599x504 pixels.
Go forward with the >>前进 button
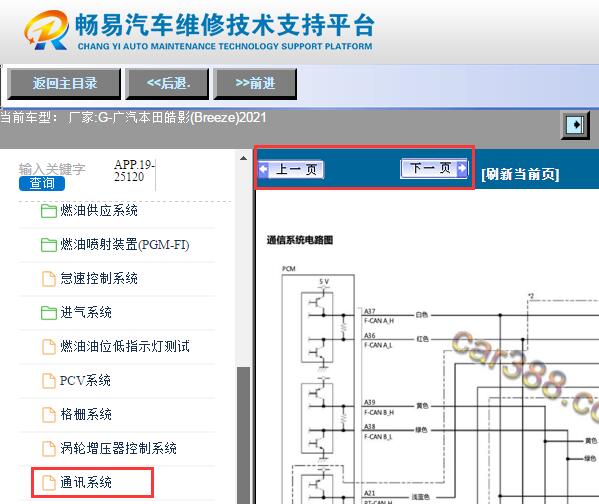[255, 84]
